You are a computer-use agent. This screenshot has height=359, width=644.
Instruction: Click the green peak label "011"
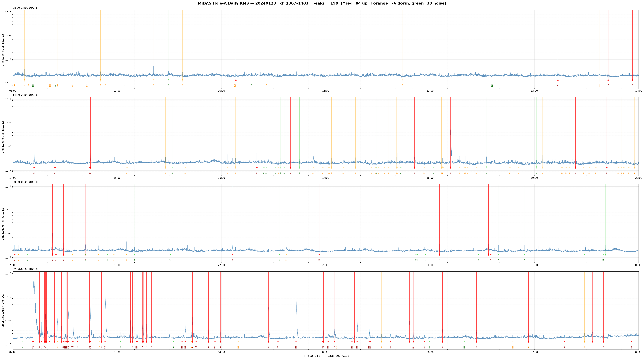click(125, 86)
